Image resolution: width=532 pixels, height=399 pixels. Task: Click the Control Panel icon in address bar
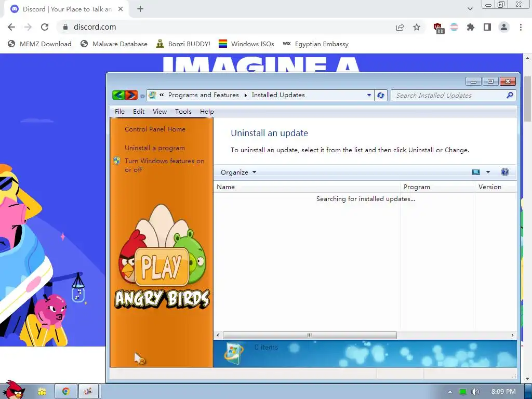click(x=152, y=95)
